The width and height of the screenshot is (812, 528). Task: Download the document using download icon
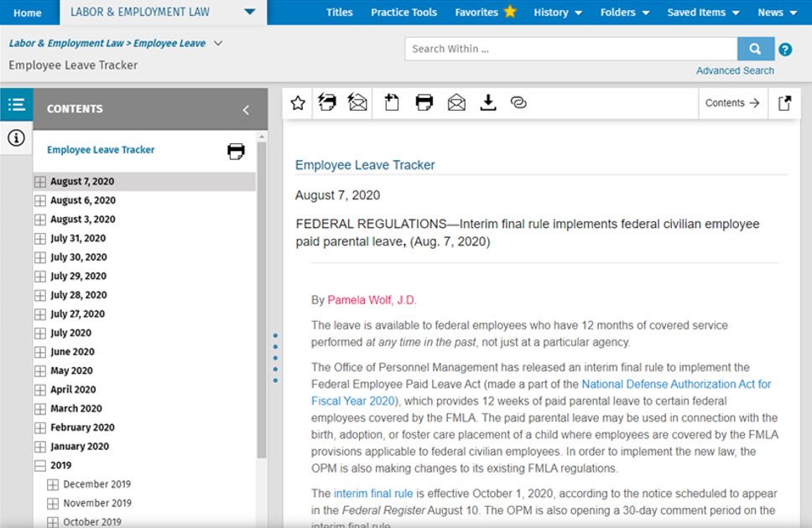pyautogui.click(x=488, y=102)
